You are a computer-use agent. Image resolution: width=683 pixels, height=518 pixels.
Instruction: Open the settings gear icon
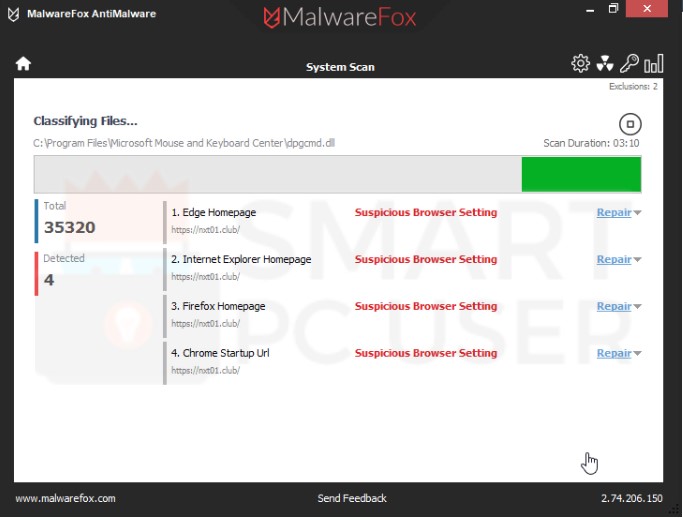click(x=580, y=64)
